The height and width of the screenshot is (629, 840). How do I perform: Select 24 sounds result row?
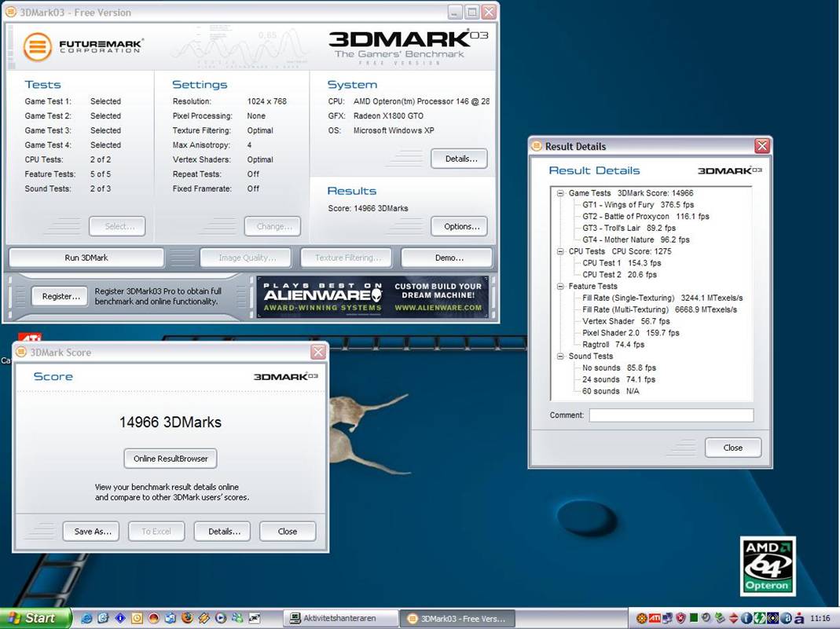point(618,379)
